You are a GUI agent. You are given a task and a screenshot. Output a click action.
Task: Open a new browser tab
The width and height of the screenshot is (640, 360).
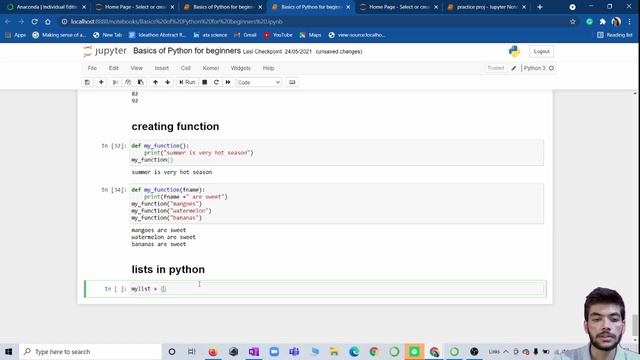click(x=540, y=7)
